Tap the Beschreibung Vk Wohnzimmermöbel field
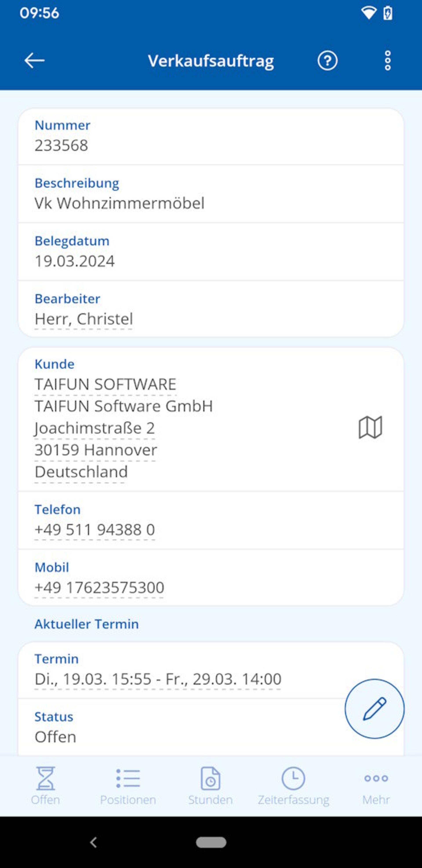The width and height of the screenshot is (422, 868). (211, 194)
